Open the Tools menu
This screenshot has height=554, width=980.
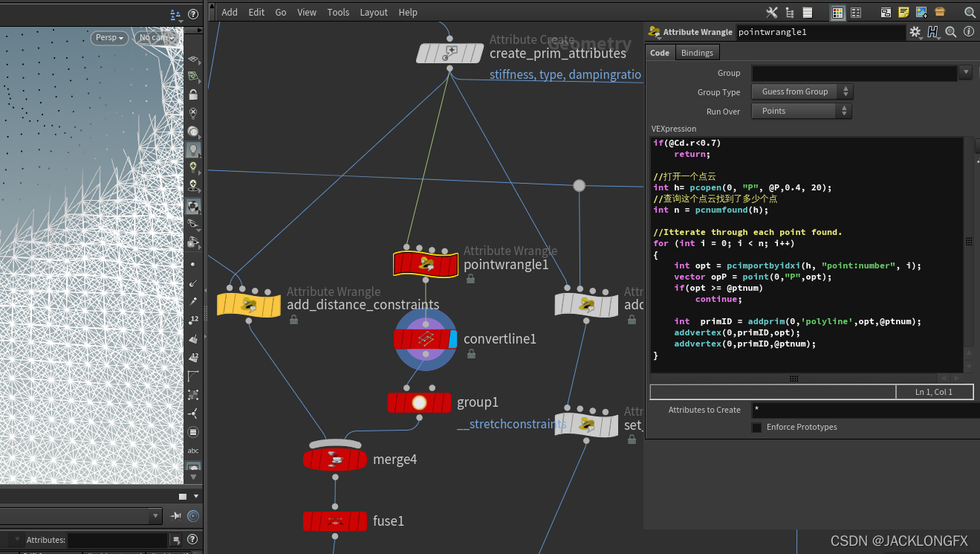pos(338,12)
